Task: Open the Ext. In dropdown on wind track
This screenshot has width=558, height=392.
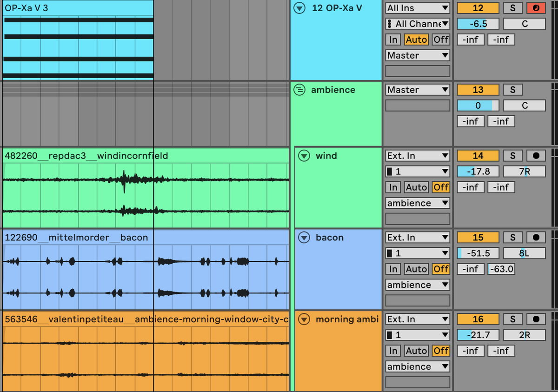Action: (x=417, y=155)
